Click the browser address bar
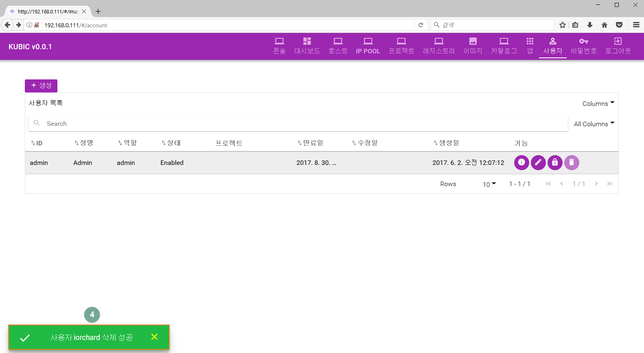 point(228,25)
